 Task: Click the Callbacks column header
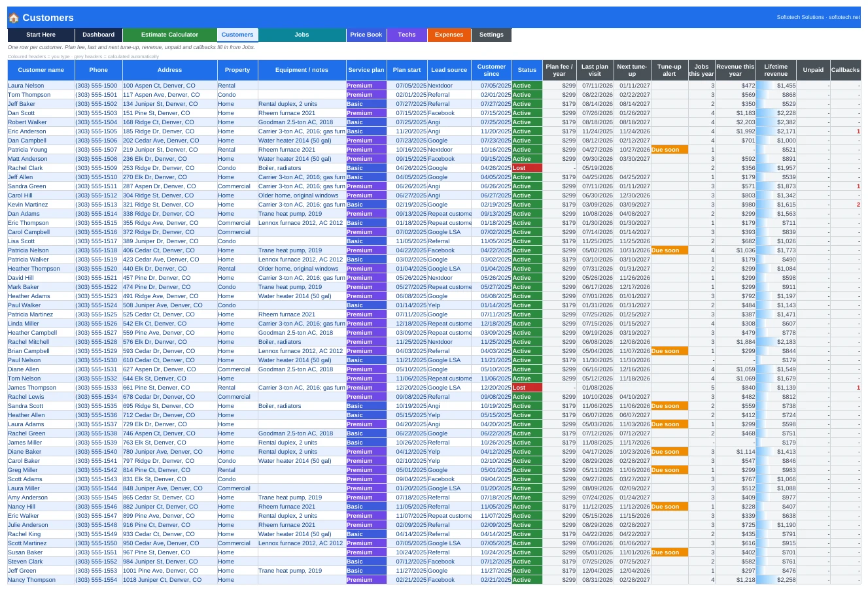(845, 70)
